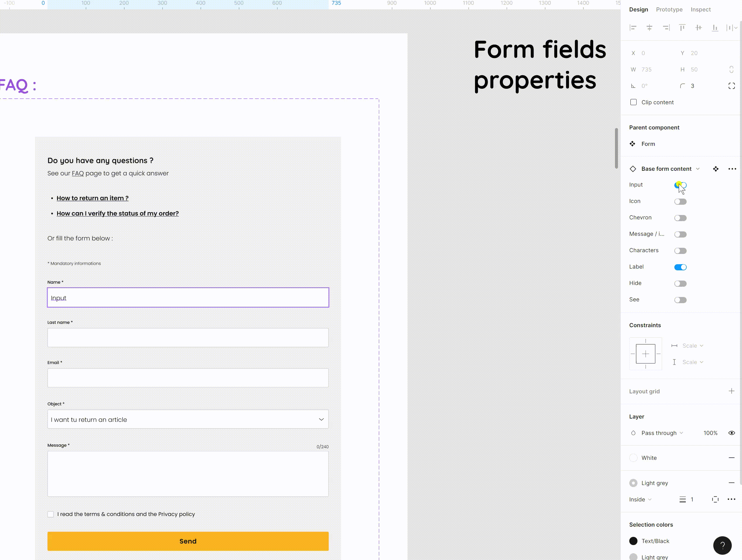The height and width of the screenshot is (560, 742).
Task: Add a layout grid with plus icon
Action: (731, 391)
